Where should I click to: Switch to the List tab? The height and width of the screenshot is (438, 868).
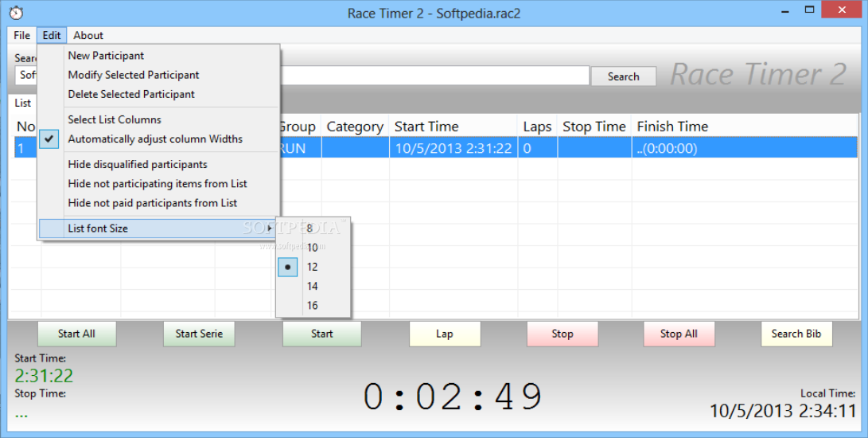point(23,103)
